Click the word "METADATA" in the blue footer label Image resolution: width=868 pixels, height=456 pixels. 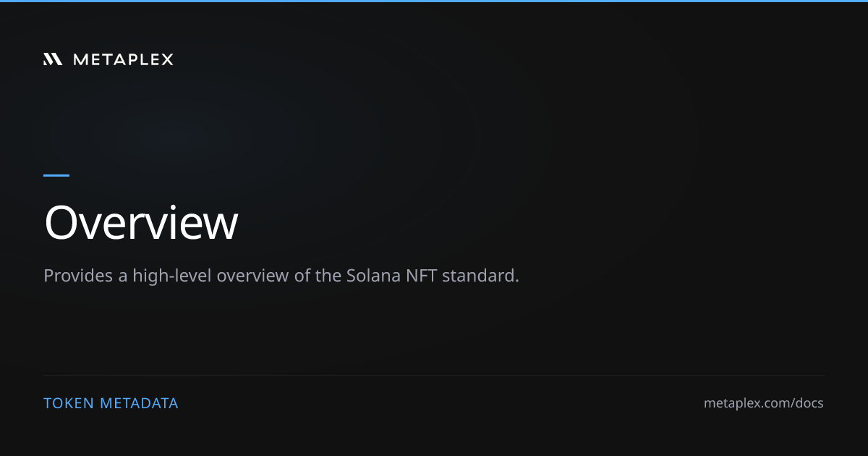coord(139,403)
